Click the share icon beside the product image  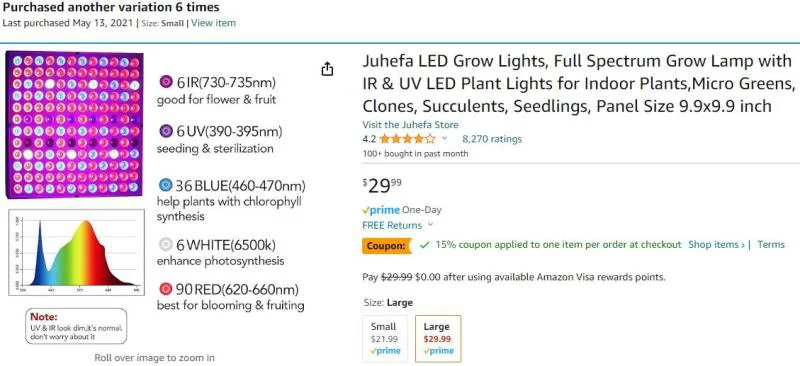(x=327, y=69)
